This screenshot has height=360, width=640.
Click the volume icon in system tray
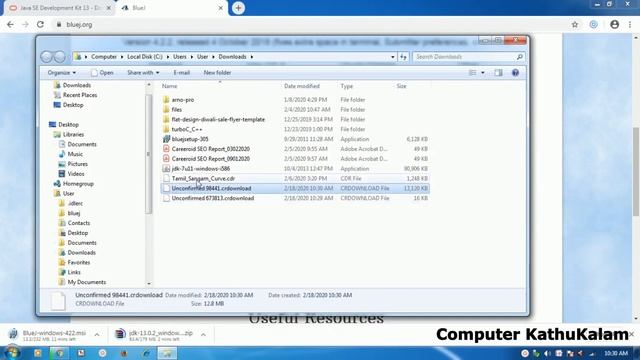pyautogui.click(x=547, y=353)
